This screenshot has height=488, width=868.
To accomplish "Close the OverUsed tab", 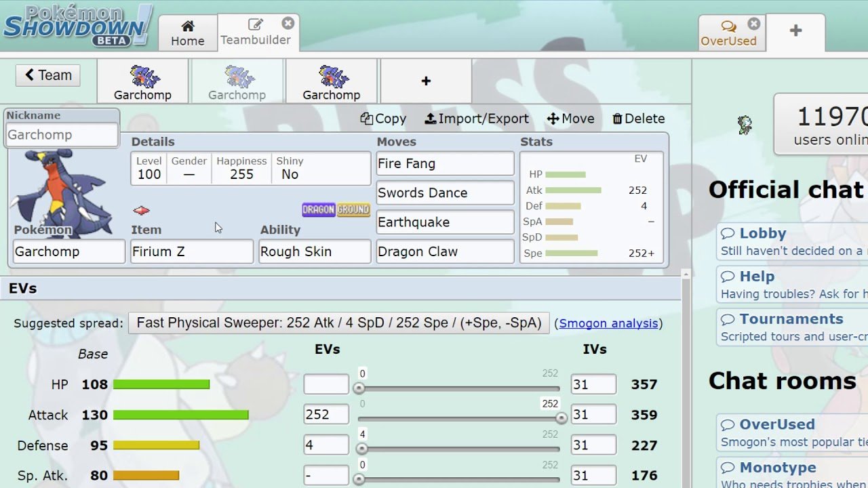I will pyautogui.click(x=754, y=24).
